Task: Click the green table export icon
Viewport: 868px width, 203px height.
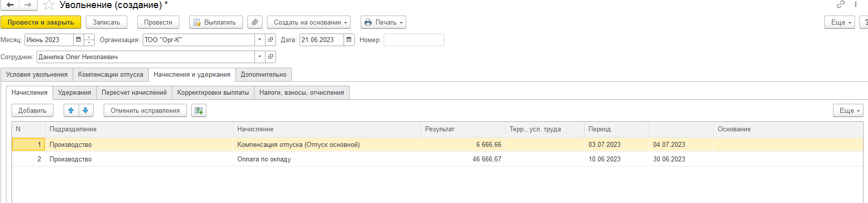Action: (x=199, y=111)
